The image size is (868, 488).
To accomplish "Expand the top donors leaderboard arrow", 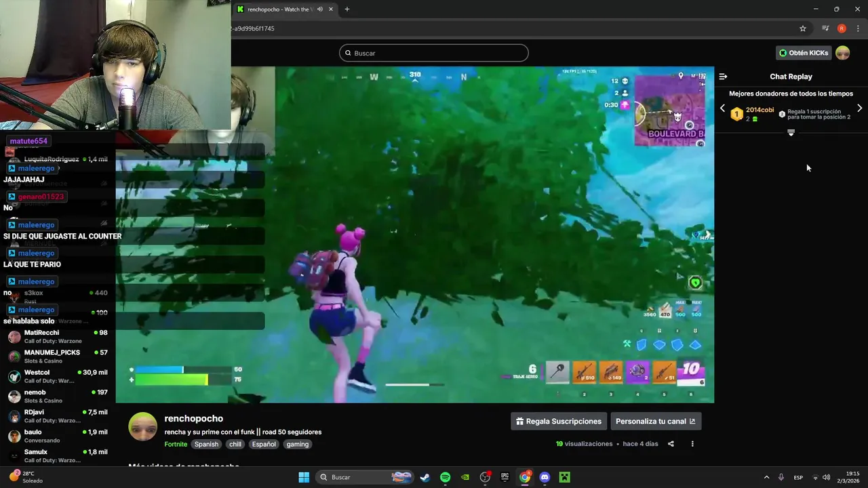I will [x=791, y=133].
